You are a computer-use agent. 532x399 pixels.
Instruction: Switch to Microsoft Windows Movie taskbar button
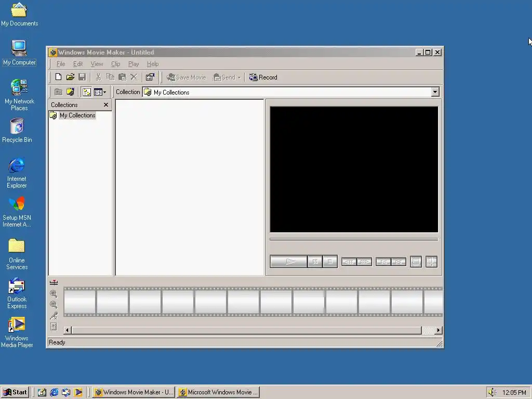point(219,392)
